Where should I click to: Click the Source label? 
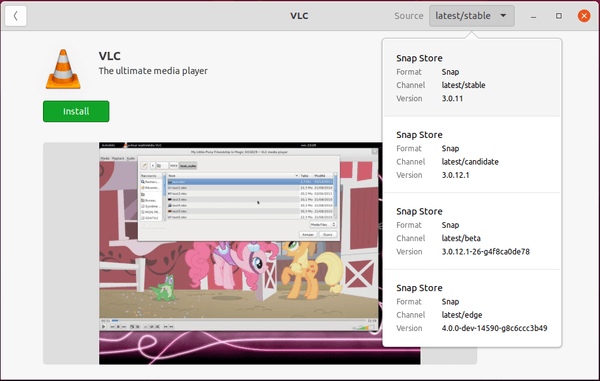pos(409,16)
